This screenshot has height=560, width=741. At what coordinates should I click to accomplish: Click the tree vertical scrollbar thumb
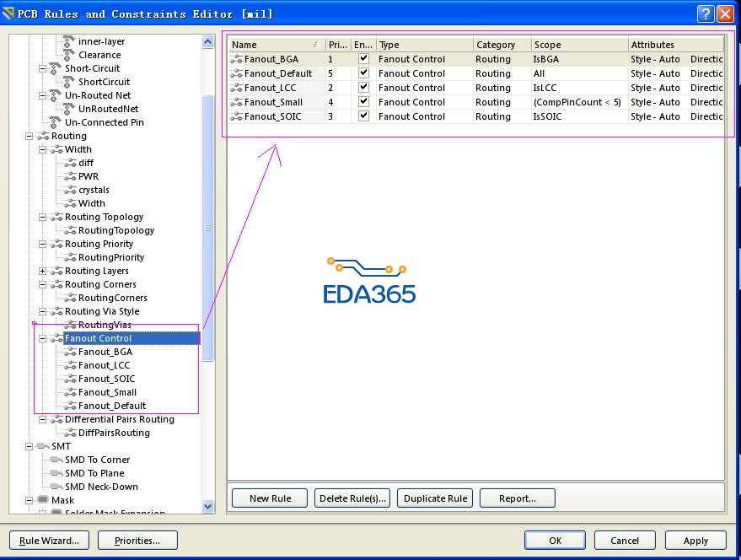(208, 228)
